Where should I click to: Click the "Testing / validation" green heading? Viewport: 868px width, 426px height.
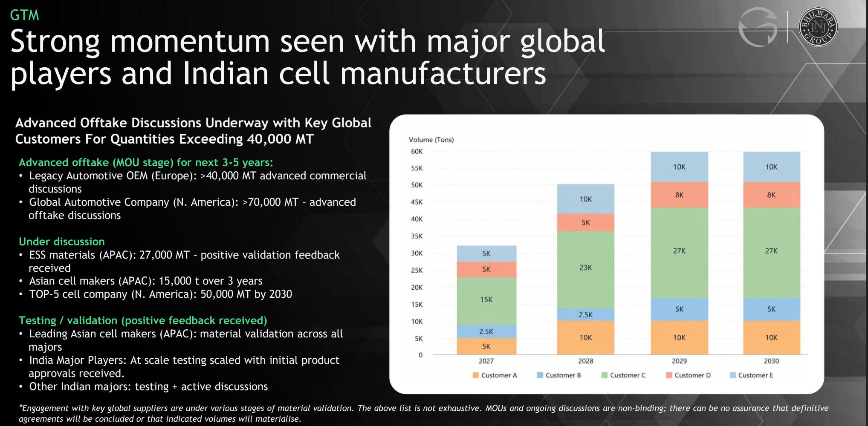[143, 320]
